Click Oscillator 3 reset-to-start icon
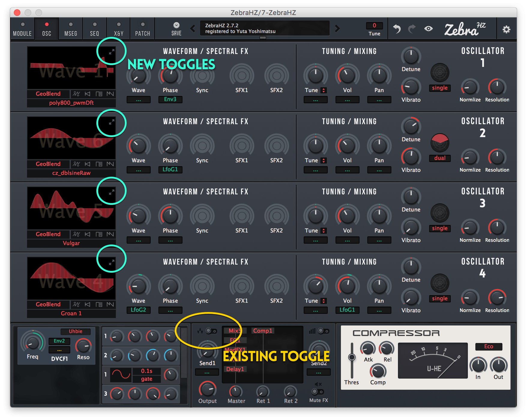 click(87, 234)
